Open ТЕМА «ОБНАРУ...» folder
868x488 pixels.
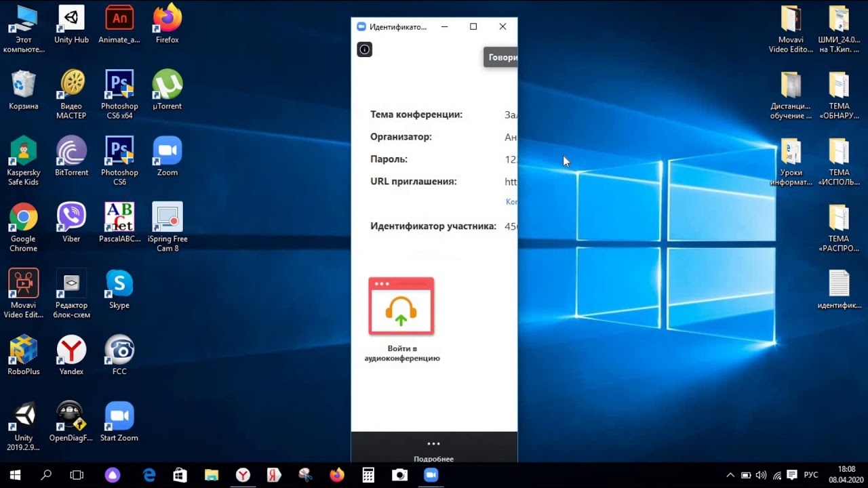point(839,96)
